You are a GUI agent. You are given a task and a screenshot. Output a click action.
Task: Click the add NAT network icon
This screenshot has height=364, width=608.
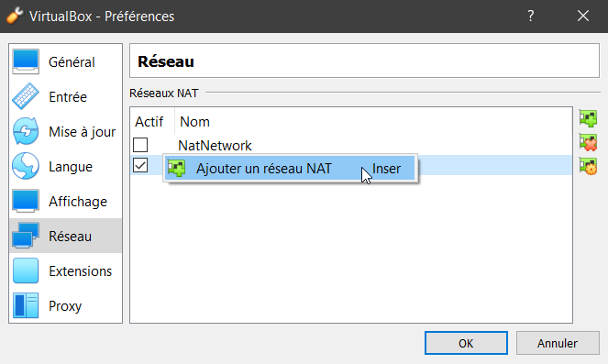(588, 118)
